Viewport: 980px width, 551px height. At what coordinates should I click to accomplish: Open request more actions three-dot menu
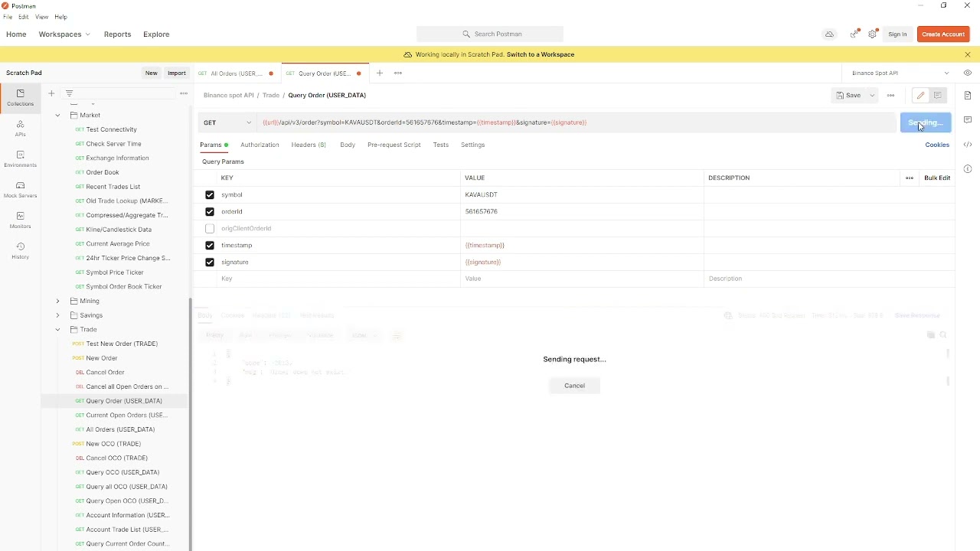(891, 96)
